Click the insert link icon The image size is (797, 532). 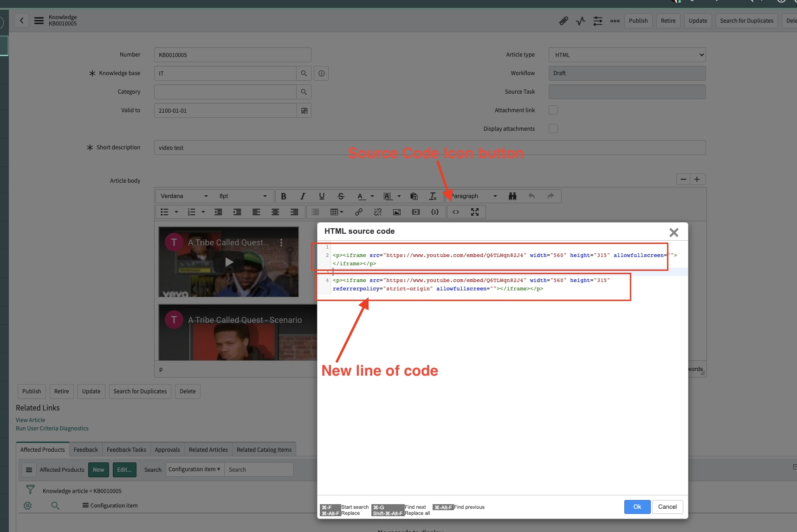point(358,212)
